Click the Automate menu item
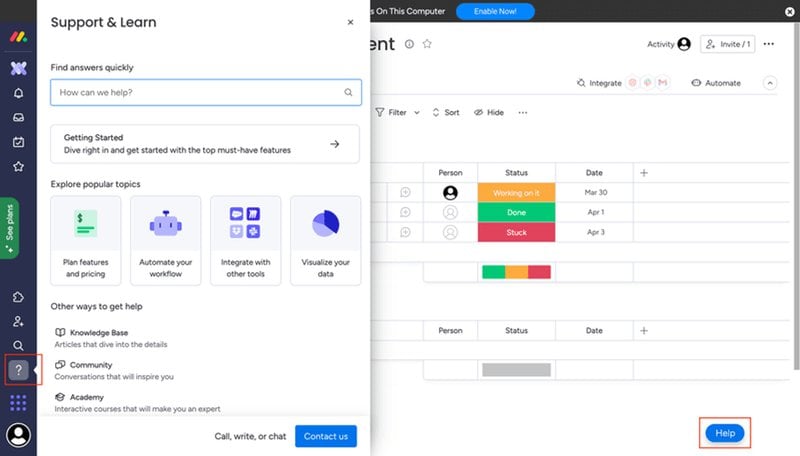Image resolution: width=800 pixels, height=456 pixels. pyautogui.click(x=716, y=83)
